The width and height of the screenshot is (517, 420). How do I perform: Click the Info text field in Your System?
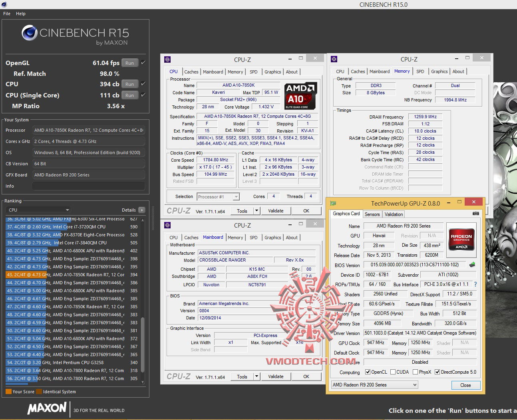89,186
